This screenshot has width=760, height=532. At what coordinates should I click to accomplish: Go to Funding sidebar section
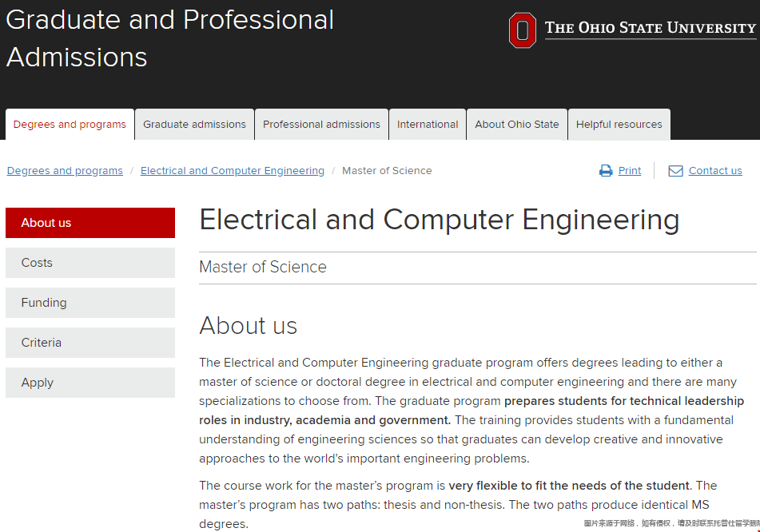pyautogui.click(x=90, y=303)
